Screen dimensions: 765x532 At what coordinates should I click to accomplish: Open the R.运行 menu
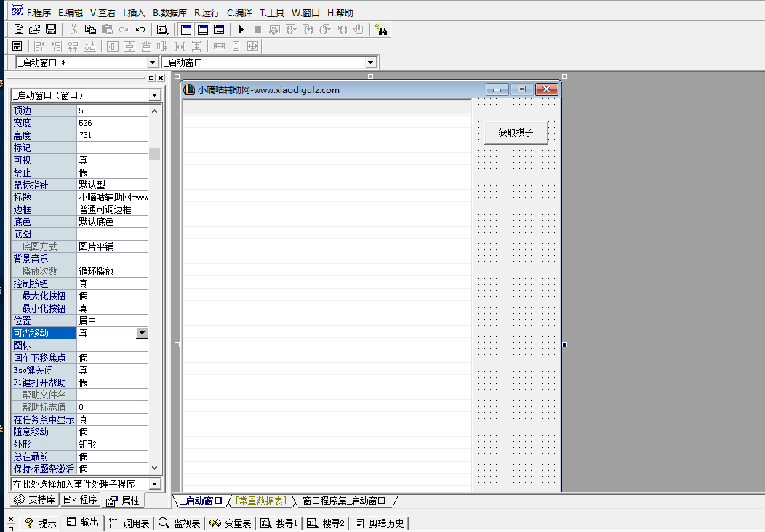[x=207, y=12]
